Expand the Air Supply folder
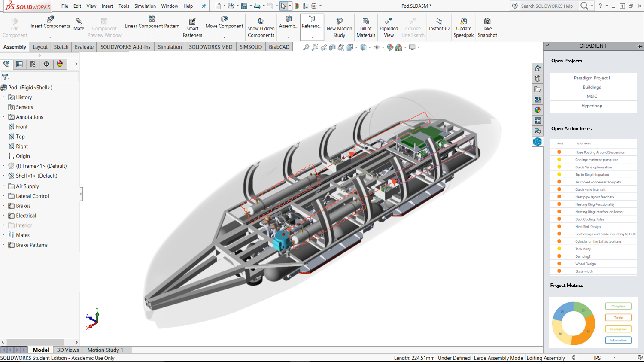The height and width of the screenshot is (362, 644). (3, 186)
